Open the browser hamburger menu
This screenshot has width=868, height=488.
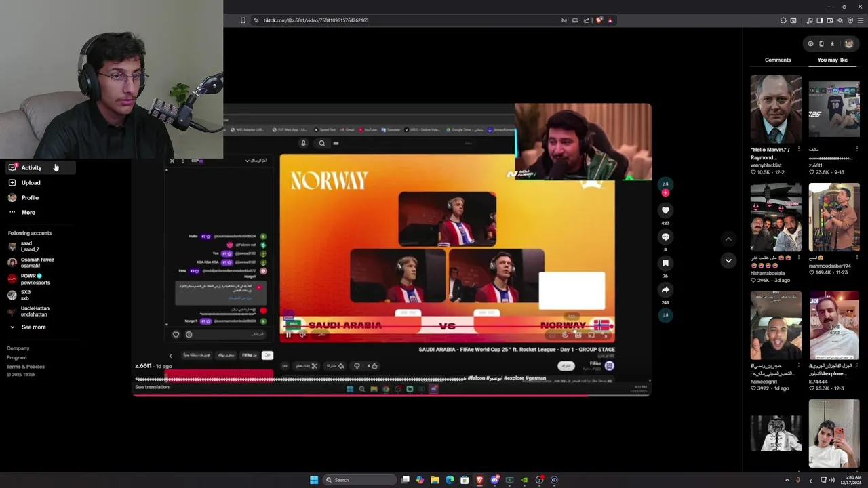pyautogui.click(x=861, y=20)
